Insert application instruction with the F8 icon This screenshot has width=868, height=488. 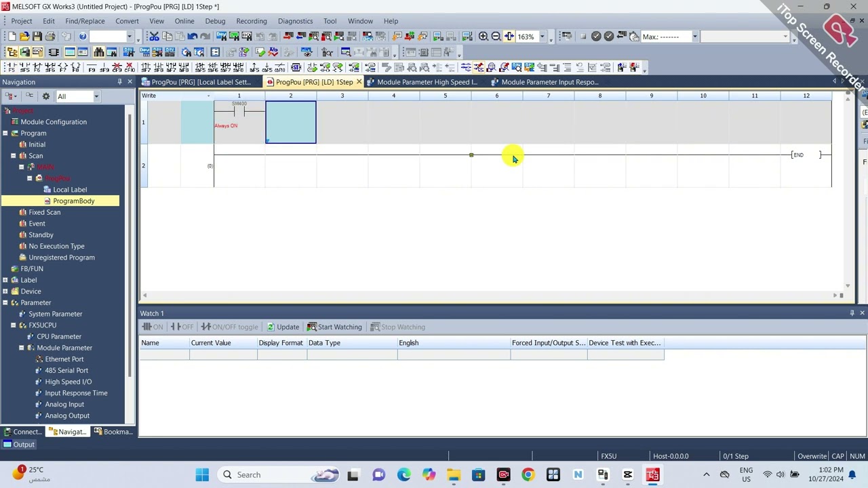pos(75,67)
